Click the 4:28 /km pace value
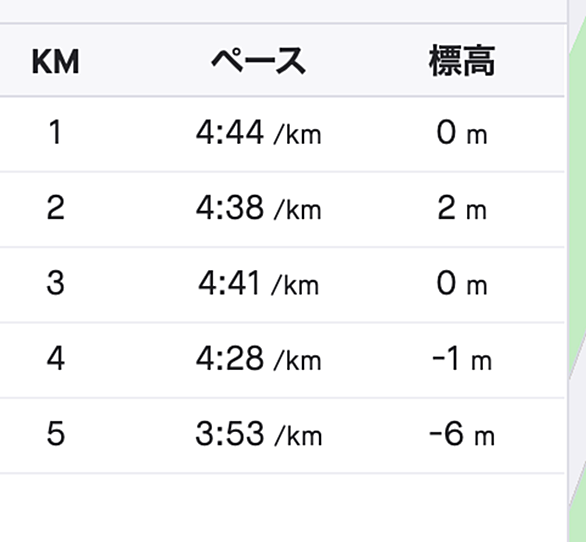This screenshot has width=586, height=542. (259, 359)
